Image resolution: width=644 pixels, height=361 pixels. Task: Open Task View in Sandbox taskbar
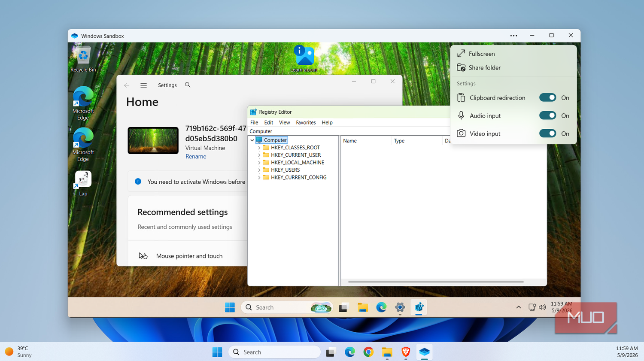click(343, 307)
